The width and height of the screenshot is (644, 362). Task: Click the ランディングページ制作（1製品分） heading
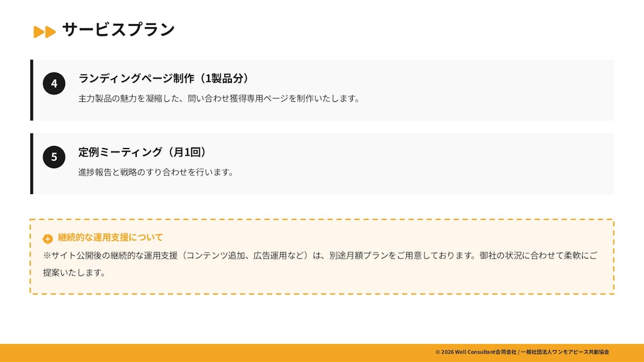(164, 78)
